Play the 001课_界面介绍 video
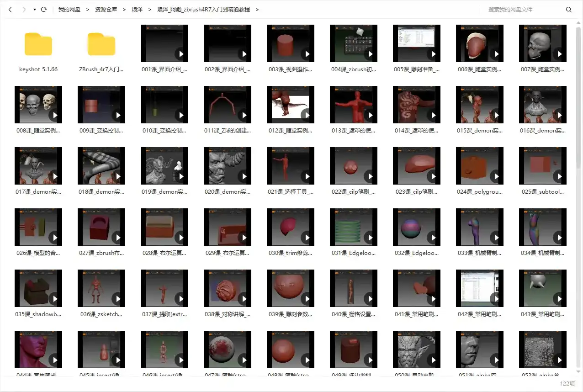Screen dimensions: 583x392 tap(164, 43)
